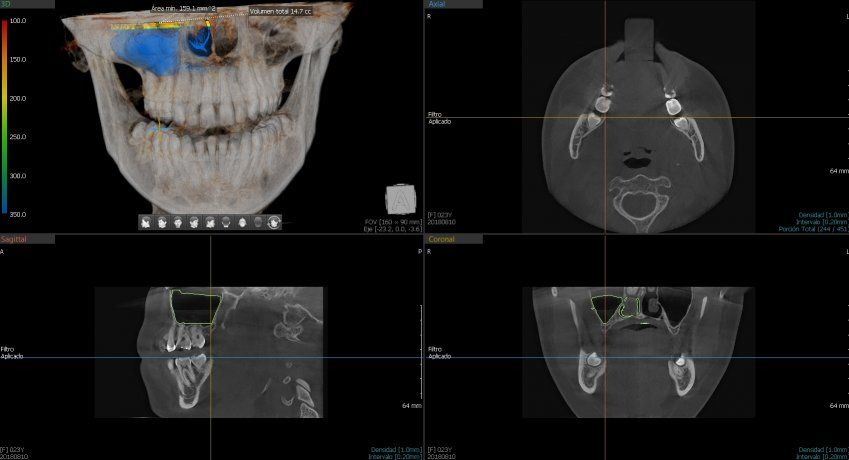Select the Axial view panel label

pyautogui.click(x=438, y=4)
